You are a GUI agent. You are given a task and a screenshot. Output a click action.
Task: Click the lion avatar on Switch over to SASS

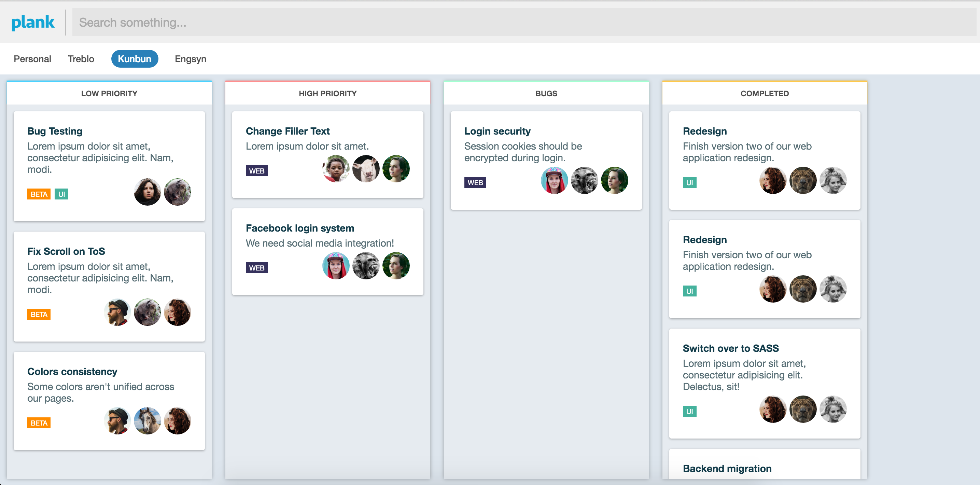(x=803, y=409)
